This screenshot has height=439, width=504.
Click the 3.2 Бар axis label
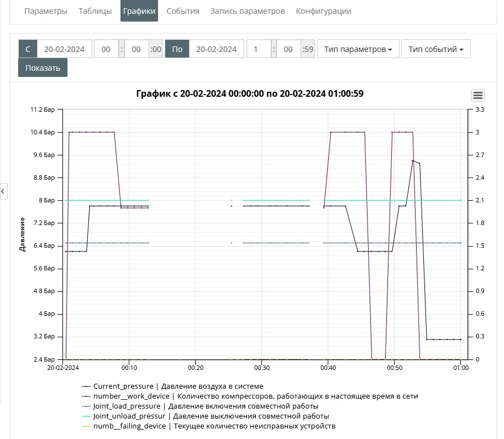pyautogui.click(x=44, y=336)
